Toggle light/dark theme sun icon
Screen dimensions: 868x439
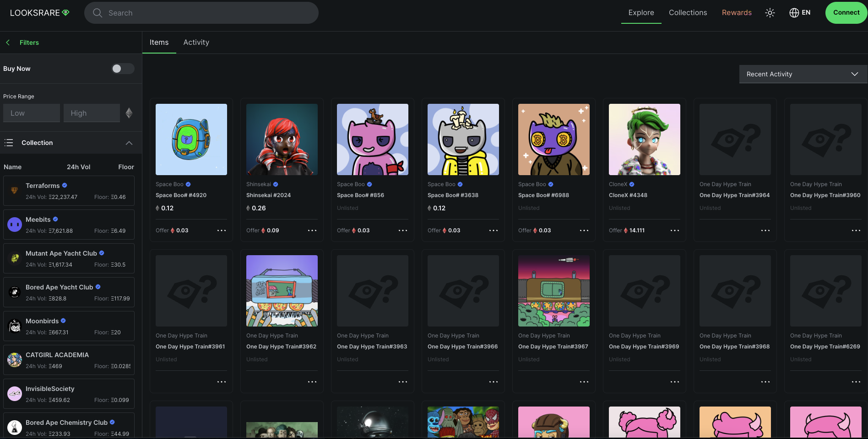pyautogui.click(x=770, y=13)
